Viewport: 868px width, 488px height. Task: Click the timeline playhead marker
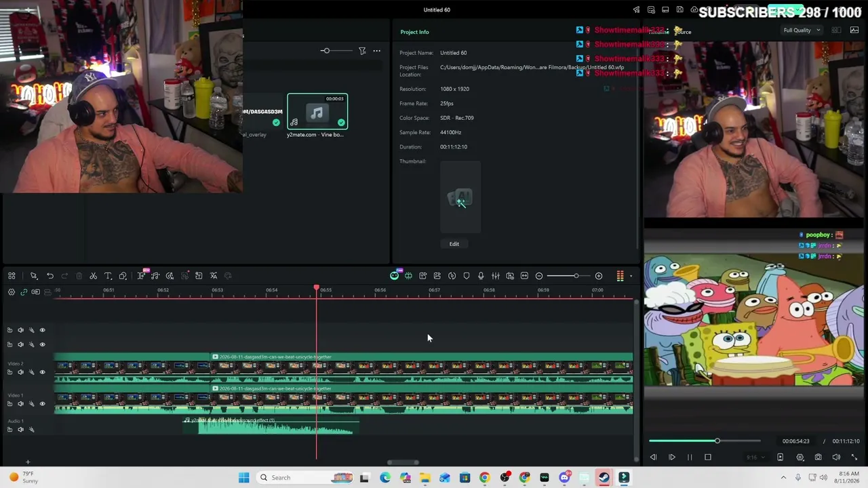(x=317, y=289)
